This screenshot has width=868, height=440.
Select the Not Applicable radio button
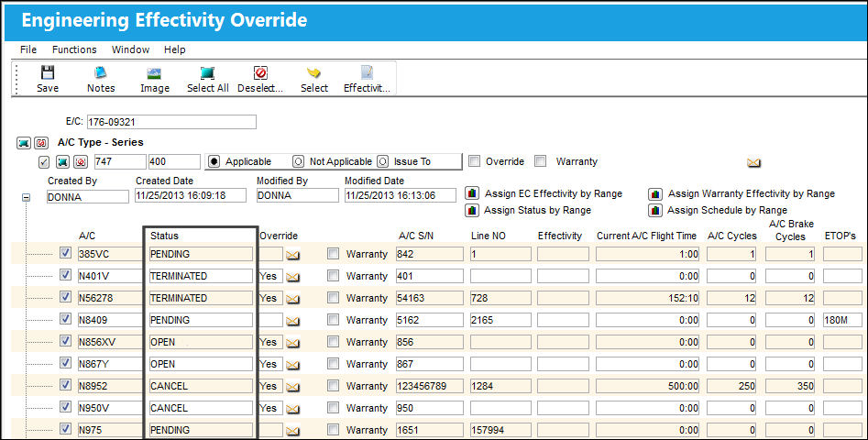[299, 161]
